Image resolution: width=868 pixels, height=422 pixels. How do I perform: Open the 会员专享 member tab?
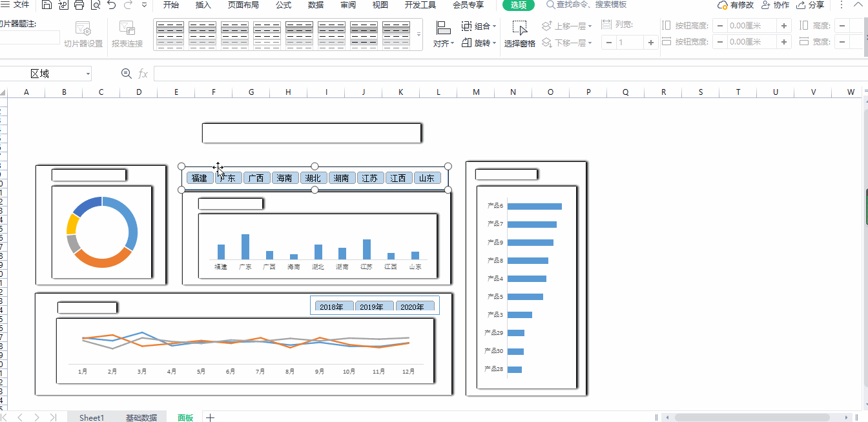pos(468,5)
